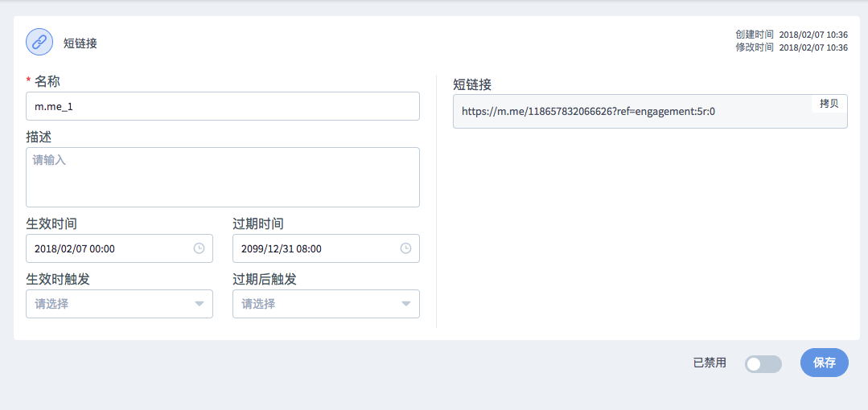The width and height of the screenshot is (868, 410).
Task: Click the 创建时间 2018/02/07 10:36 text
Action: (792, 35)
